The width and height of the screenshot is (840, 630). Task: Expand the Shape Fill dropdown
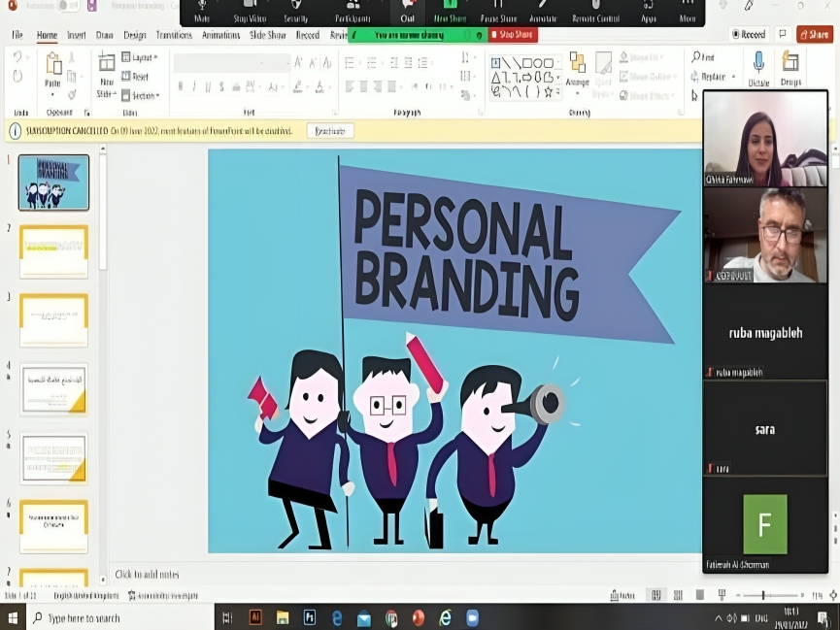pyautogui.click(x=642, y=56)
